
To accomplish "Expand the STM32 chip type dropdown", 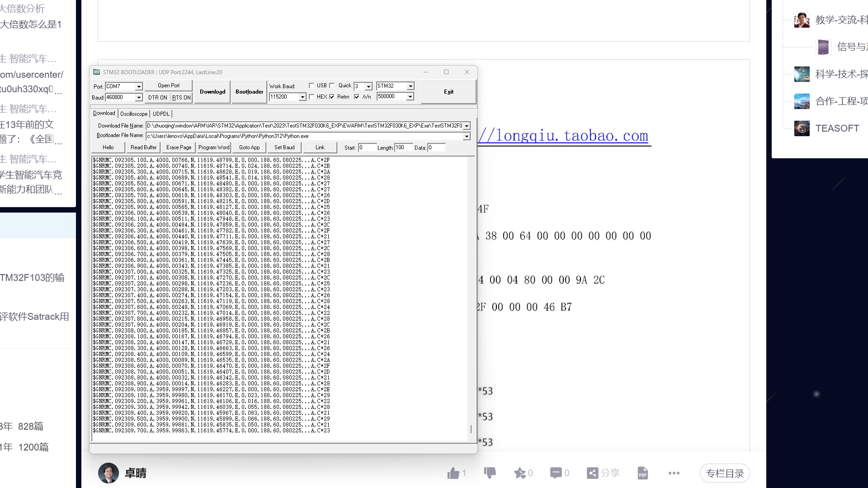I will tap(410, 86).
